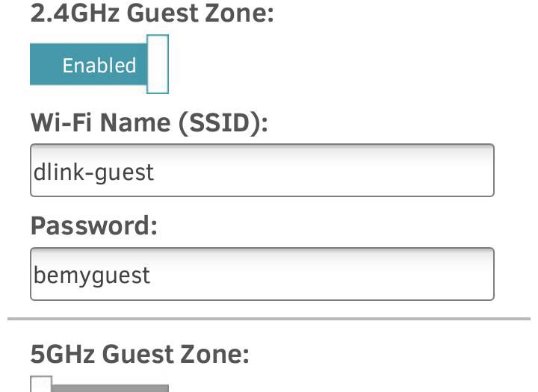Enable the 5GHz Guest Zone toggle
538x392 pixels.
tap(99, 386)
